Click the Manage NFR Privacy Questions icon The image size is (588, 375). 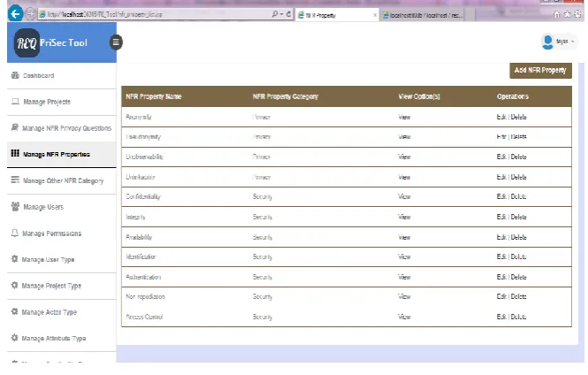click(x=15, y=127)
